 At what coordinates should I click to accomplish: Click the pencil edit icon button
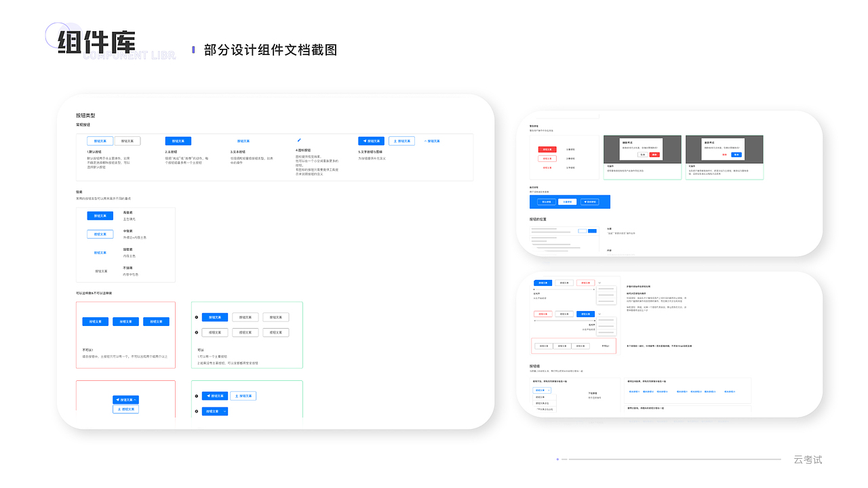[x=299, y=140]
